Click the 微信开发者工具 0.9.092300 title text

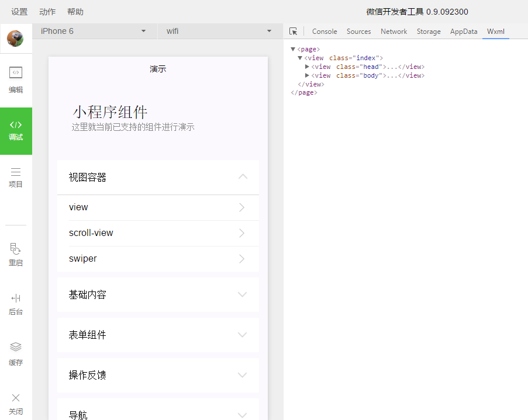tap(417, 12)
